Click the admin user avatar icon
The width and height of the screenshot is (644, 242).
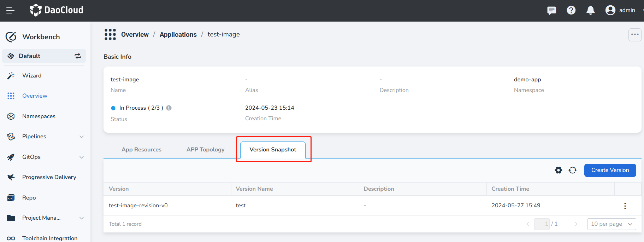610,10
